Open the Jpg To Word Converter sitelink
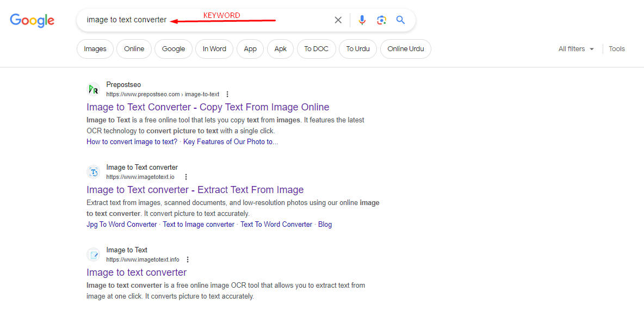 [x=122, y=225]
